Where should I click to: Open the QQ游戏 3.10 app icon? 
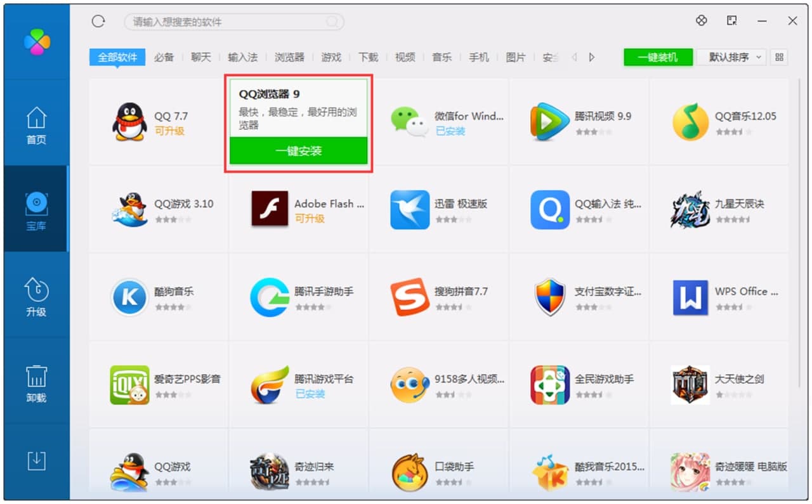click(x=129, y=210)
